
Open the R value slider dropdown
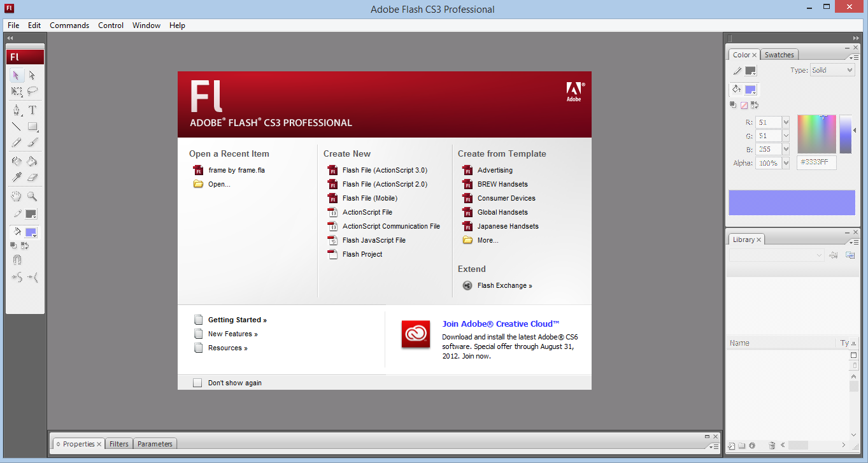[x=786, y=122]
